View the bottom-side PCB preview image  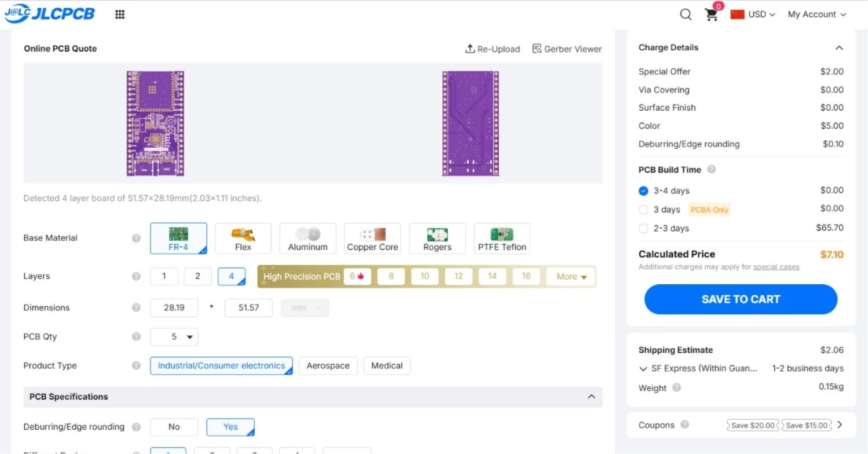[x=471, y=123]
